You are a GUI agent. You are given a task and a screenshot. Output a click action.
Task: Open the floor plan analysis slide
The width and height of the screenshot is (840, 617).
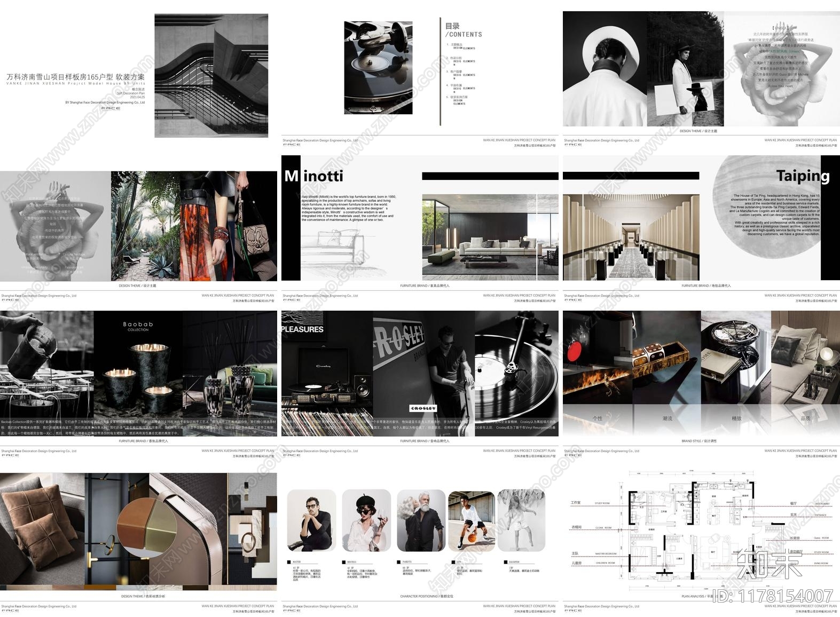[x=701, y=541]
